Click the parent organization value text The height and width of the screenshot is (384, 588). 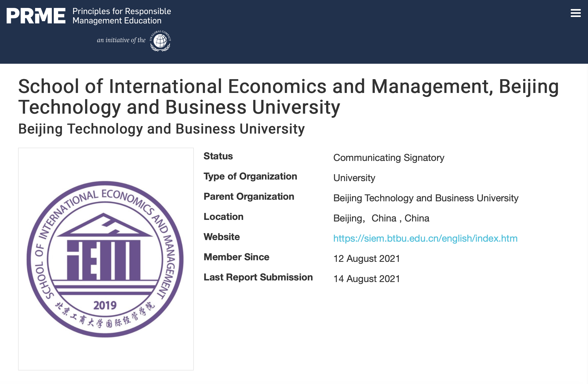pyautogui.click(x=426, y=198)
